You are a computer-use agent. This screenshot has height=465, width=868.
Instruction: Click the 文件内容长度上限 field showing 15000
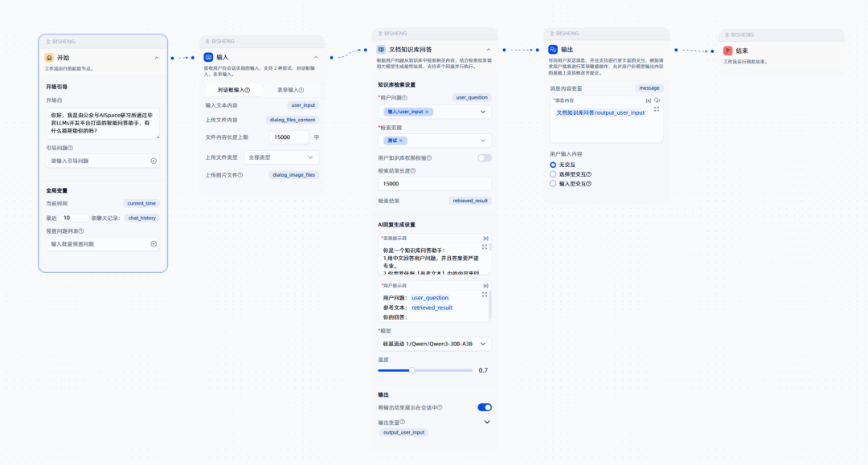click(x=289, y=137)
